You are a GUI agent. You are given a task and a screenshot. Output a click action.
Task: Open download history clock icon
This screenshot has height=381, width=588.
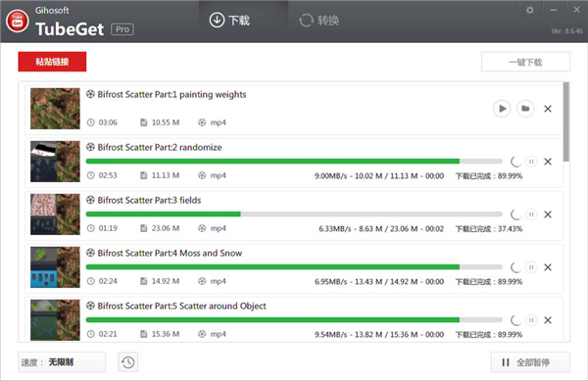click(127, 361)
